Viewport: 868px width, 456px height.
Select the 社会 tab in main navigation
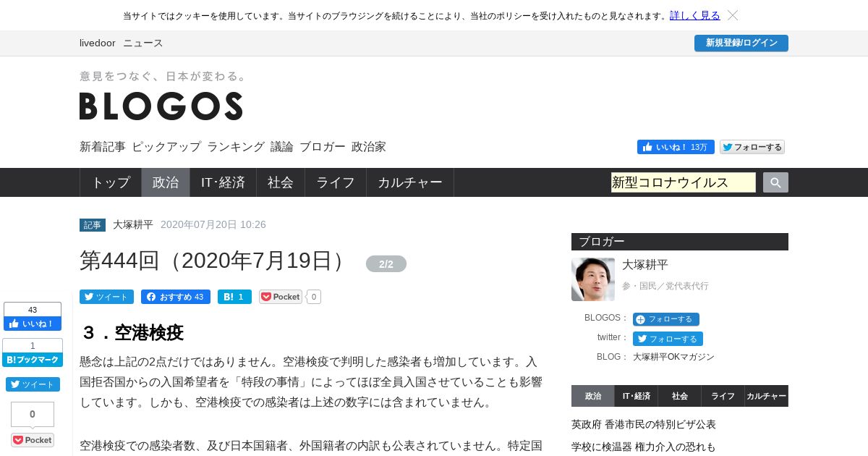click(x=281, y=182)
